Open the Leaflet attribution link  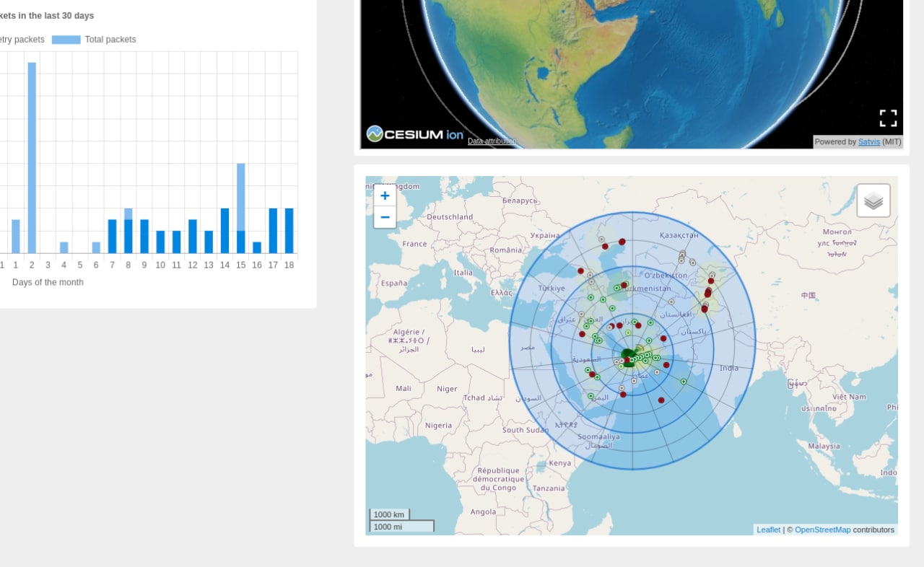768,529
